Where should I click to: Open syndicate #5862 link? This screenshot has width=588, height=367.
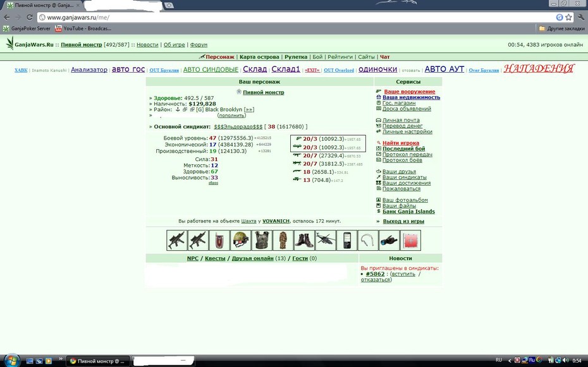tap(375, 274)
